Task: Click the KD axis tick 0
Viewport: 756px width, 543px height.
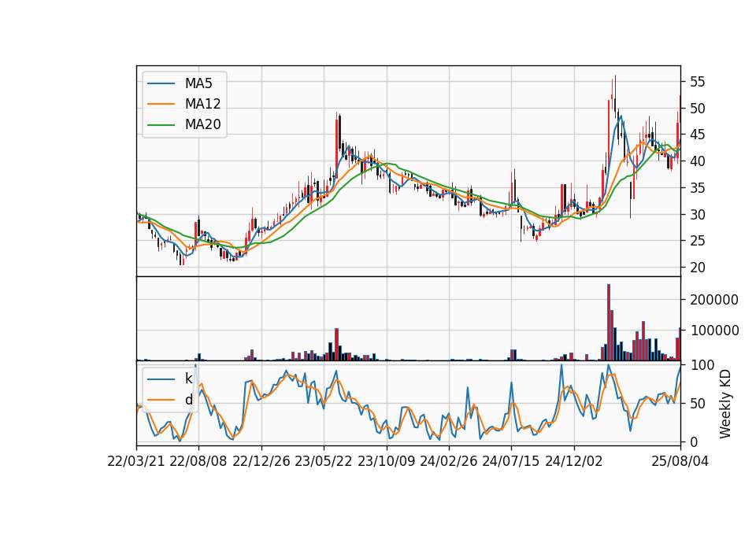Action: tap(694, 441)
